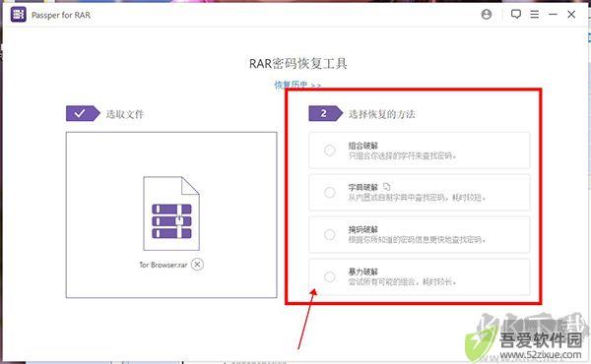
Task: Click the 暴力破解 option title
Action: pyautogui.click(x=362, y=272)
